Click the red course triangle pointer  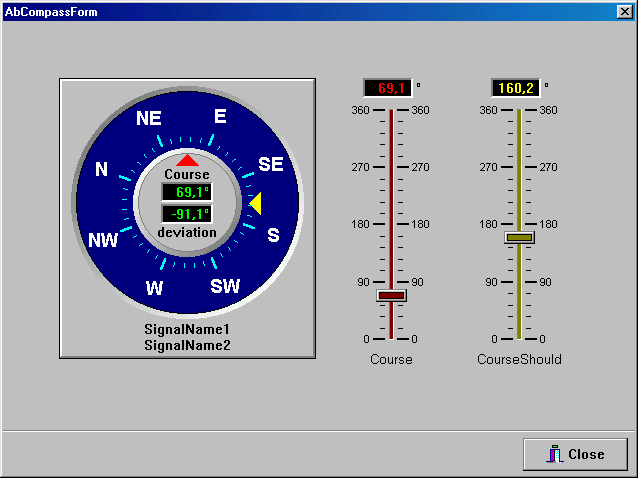coord(187,160)
